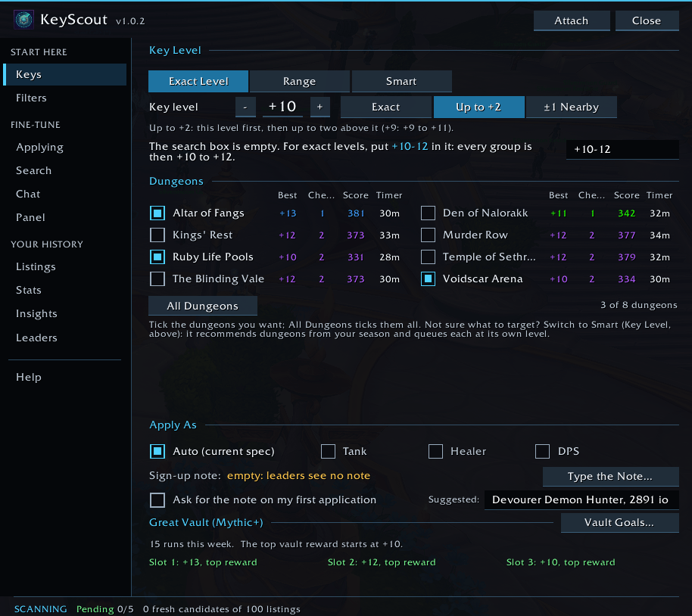The width and height of the screenshot is (692, 616).
Task: Tick the Kings' Rest checkbox
Action: click(157, 235)
